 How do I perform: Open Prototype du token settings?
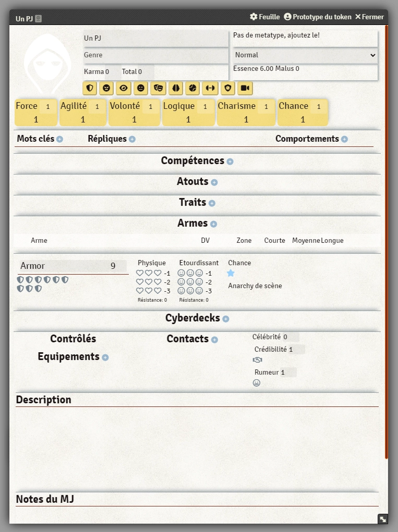318,17
